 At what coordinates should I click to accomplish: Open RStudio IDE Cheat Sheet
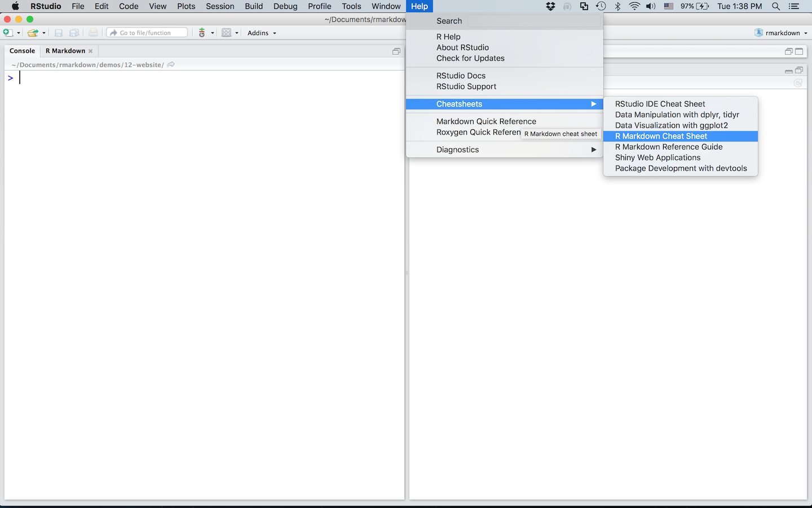[x=681, y=104]
